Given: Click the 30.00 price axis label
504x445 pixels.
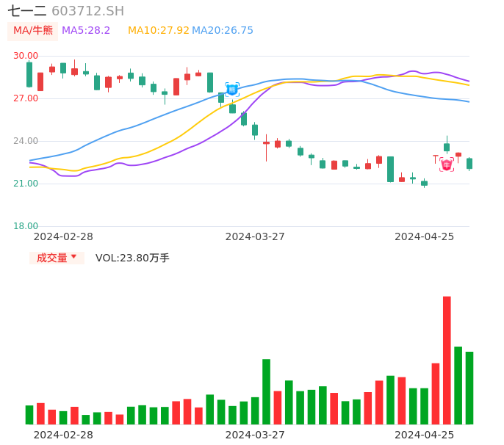Looking at the screenshot, I should click(x=26, y=56).
